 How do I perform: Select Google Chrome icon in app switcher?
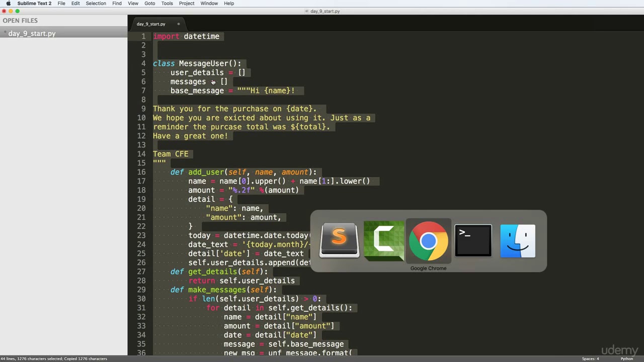428,241
